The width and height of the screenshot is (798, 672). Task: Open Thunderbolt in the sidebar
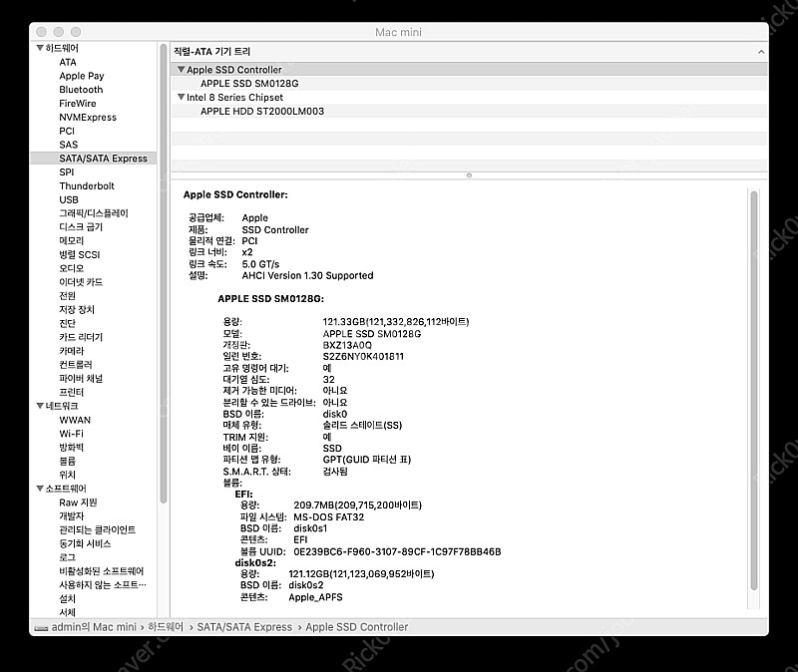(87, 185)
